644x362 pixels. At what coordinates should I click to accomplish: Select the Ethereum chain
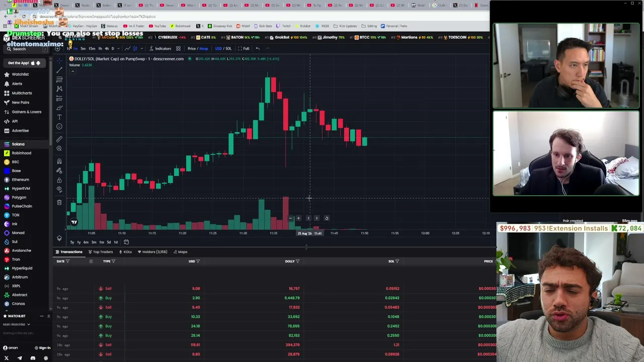pos(21,179)
